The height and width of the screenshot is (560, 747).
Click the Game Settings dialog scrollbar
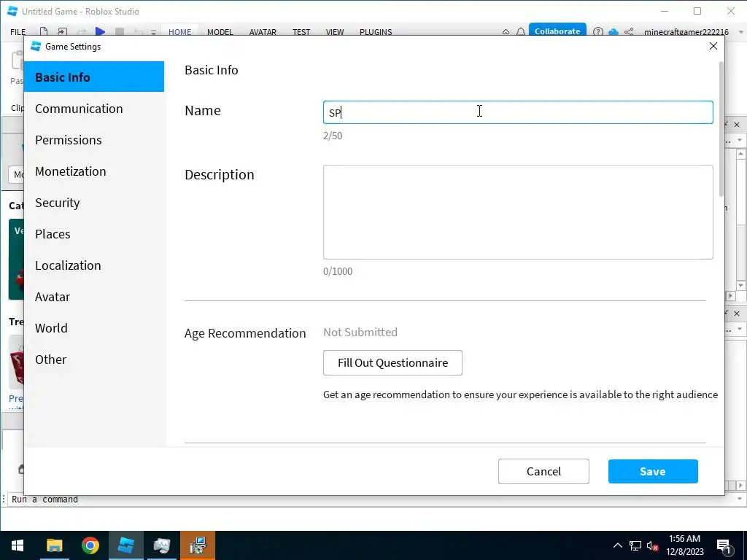click(x=721, y=128)
